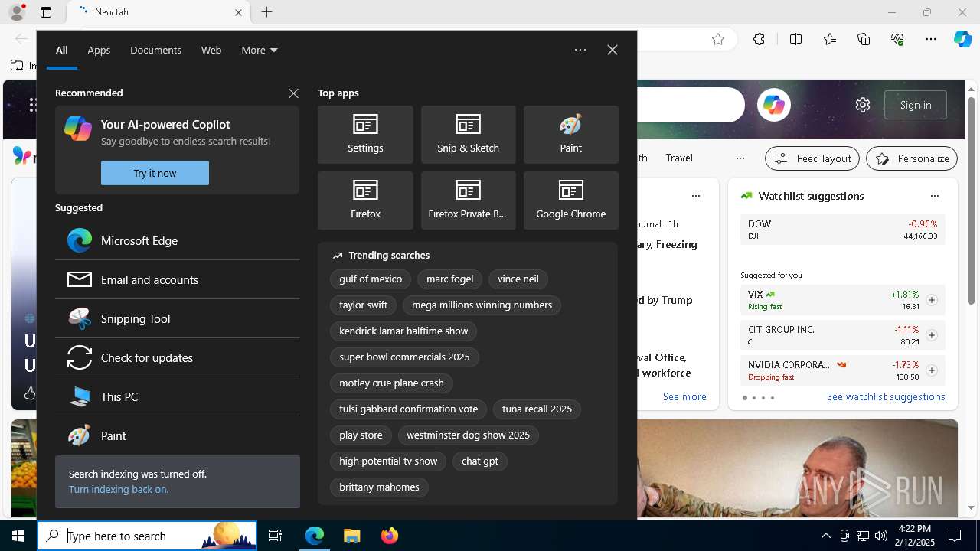Open Travel feed category
Image resolution: width=980 pixels, height=551 pixels.
679,158
